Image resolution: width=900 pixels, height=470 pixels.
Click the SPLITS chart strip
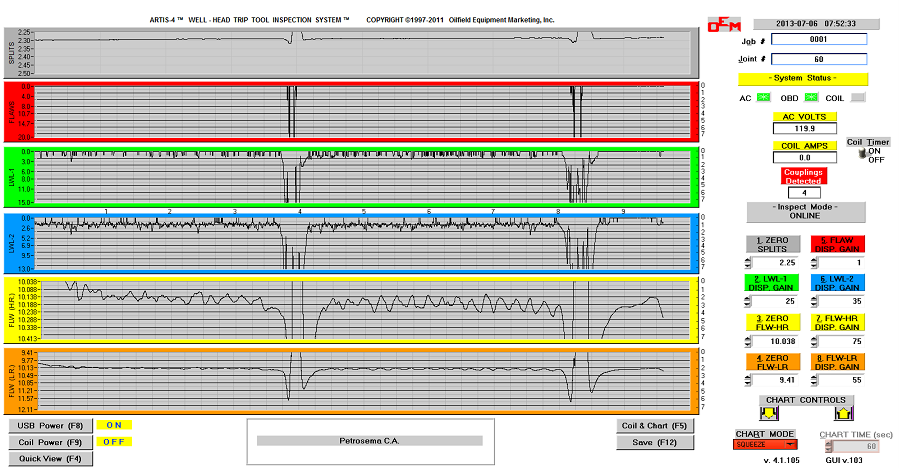351,53
